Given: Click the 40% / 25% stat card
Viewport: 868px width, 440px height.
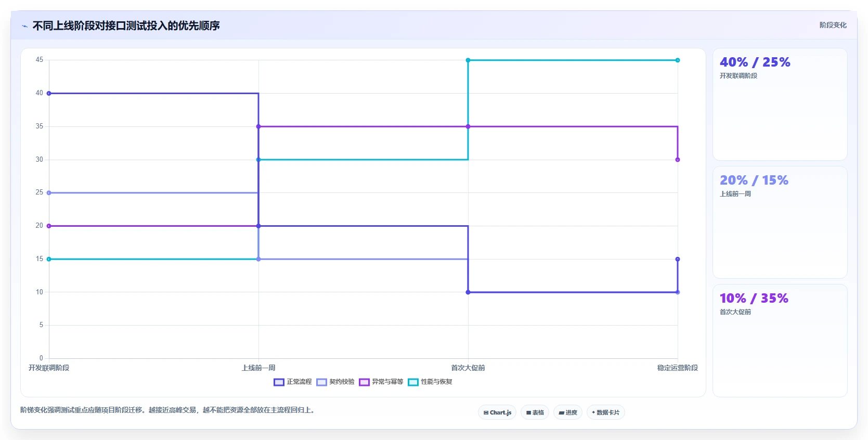Looking at the screenshot, I should click(780, 104).
